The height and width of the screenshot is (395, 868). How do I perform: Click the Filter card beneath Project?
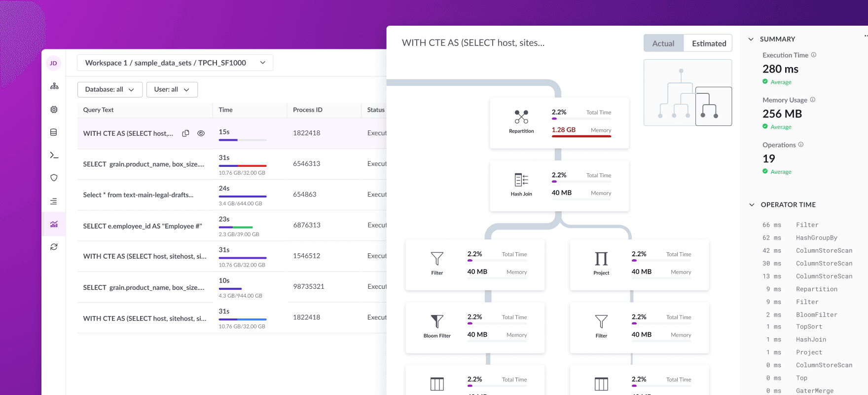tap(639, 328)
